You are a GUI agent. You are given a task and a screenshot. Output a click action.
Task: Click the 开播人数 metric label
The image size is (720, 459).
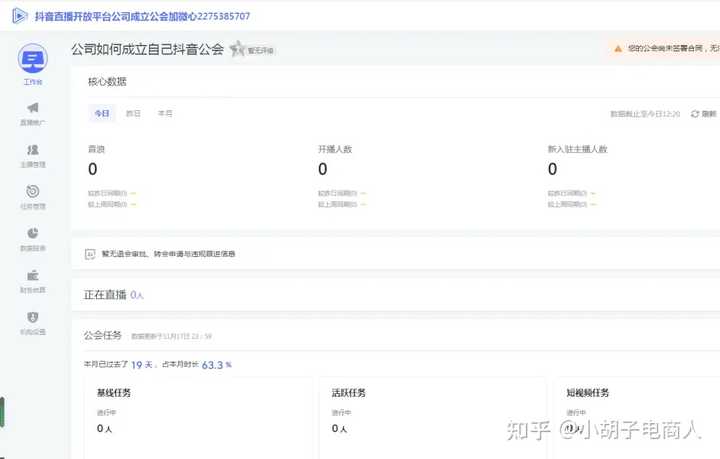[x=335, y=149]
